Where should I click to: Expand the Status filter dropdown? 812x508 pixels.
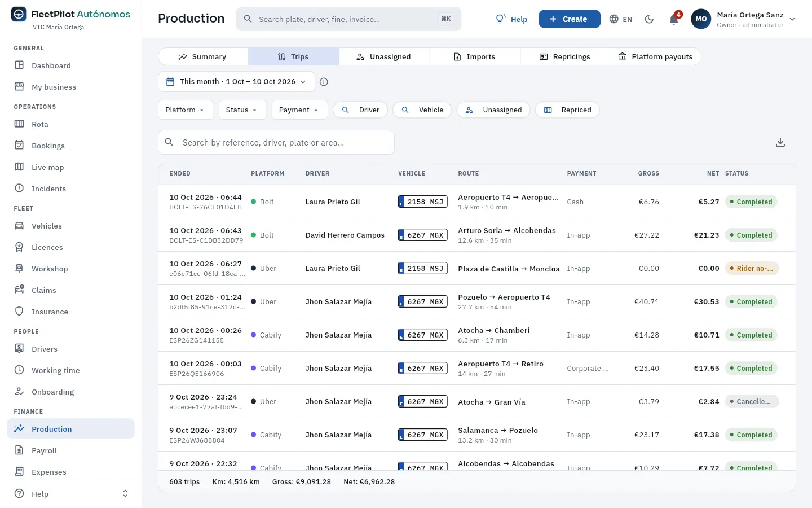pyautogui.click(x=242, y=110)
